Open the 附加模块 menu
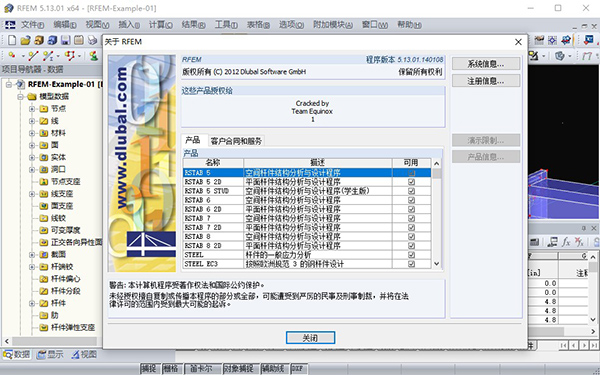 pos(332,25)
